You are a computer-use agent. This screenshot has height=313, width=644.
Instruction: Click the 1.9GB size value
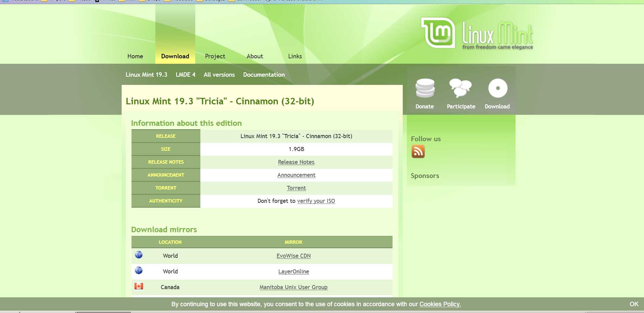pos(296,149)
